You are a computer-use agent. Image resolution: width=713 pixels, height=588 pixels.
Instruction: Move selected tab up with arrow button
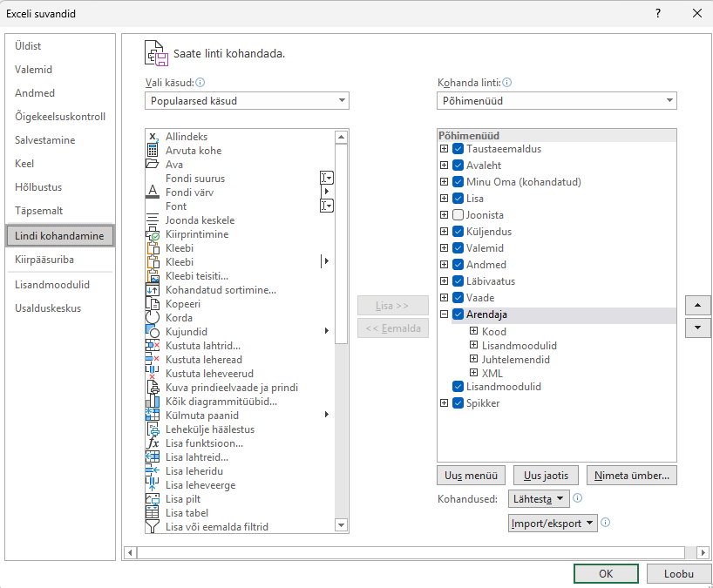click(x=698, y=306)
